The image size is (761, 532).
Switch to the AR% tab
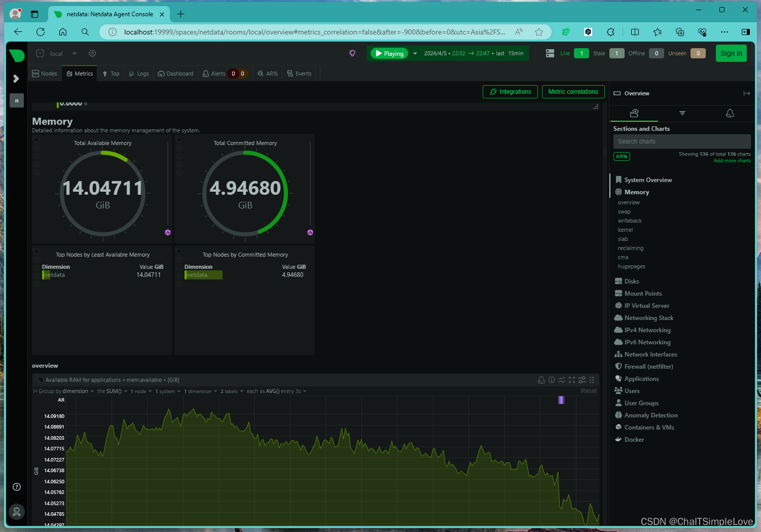pyautogui.click(x=268, y=74)
